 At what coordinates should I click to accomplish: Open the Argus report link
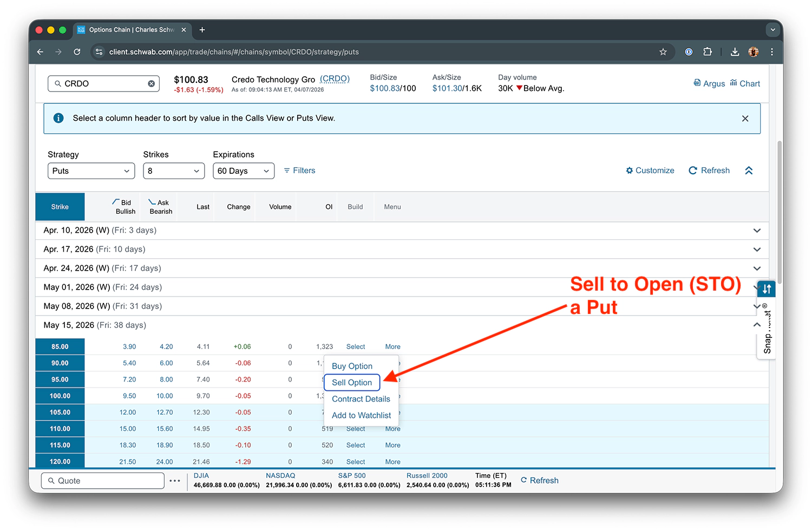tap(709, 83)
